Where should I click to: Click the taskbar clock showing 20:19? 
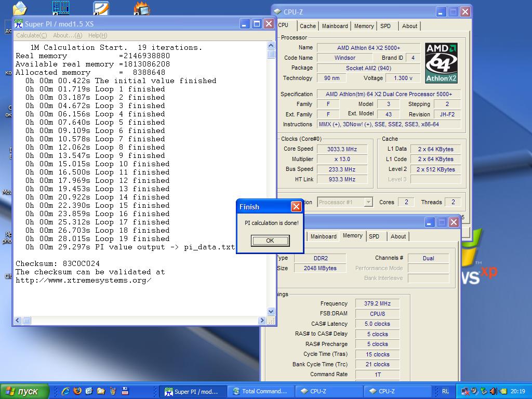518,392
